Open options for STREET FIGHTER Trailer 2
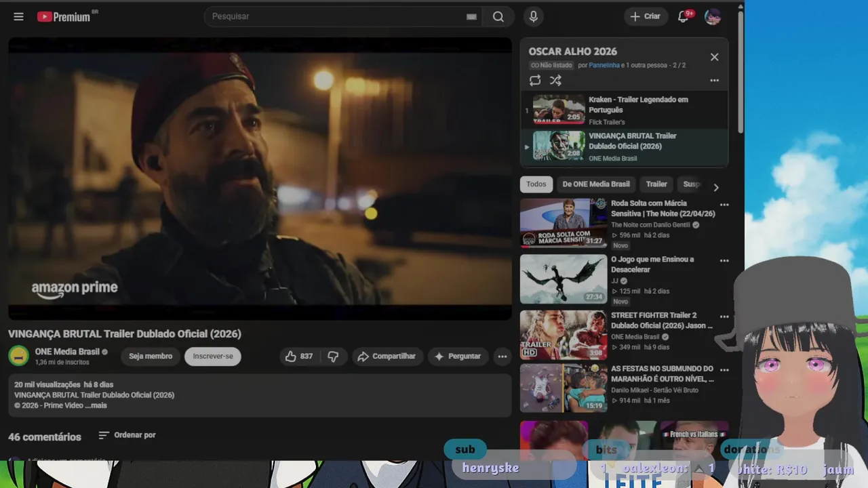Image resolution: width=868 pixels, height=488 pixels. pyautogui.click(x=724, y=317)
